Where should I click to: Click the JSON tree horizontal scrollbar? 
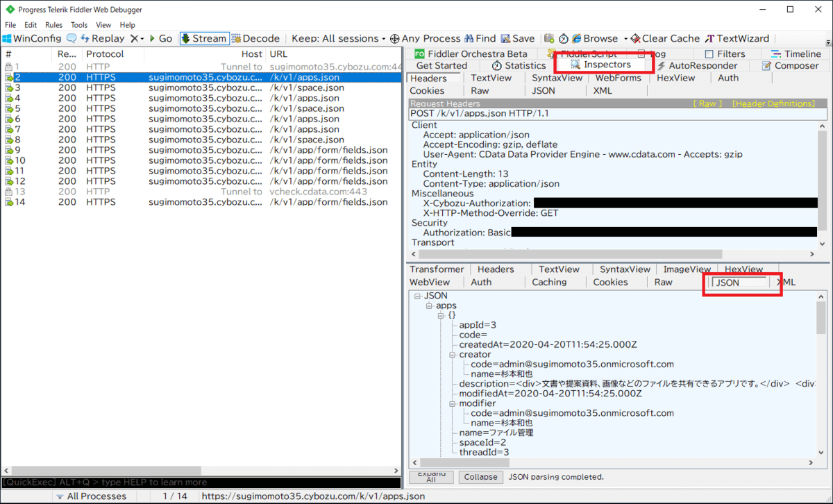(612, 462)
